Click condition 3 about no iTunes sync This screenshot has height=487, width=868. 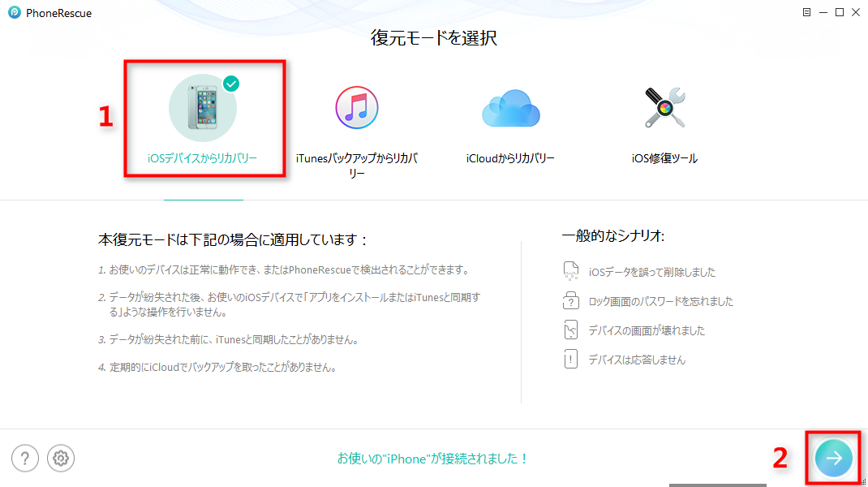click(x=230, y=339)
